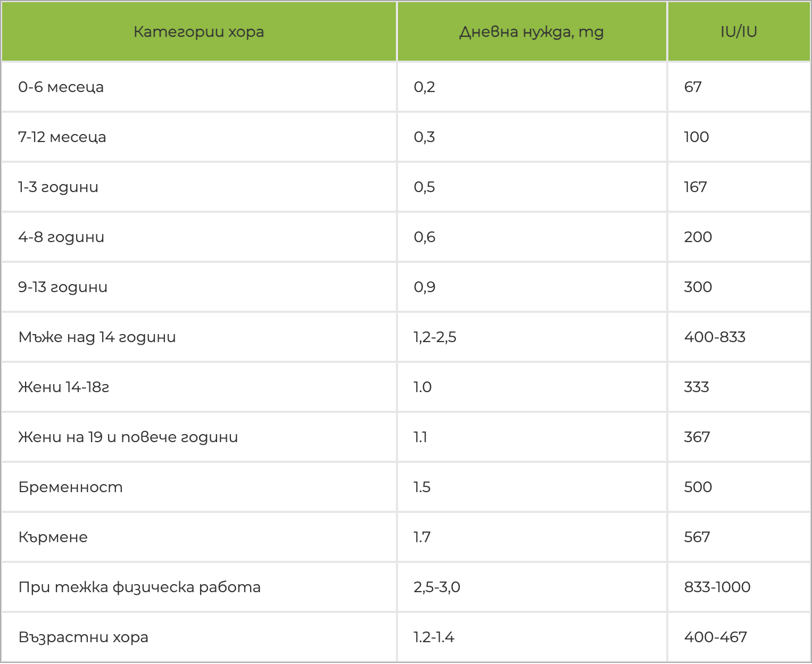The width and height of the screenshot is (812, 664).
Task: Click the 'Дневна нужда, mg' header
Action: click(x=531, y=32)
